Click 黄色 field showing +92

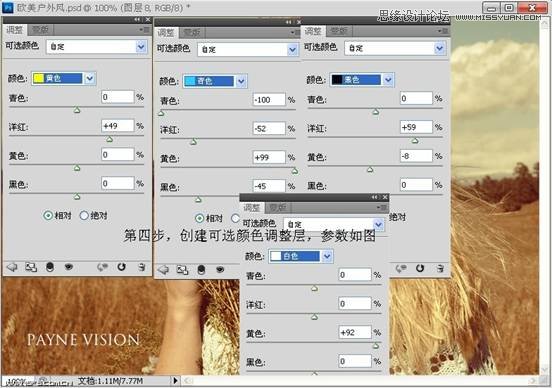pos(355,332)
